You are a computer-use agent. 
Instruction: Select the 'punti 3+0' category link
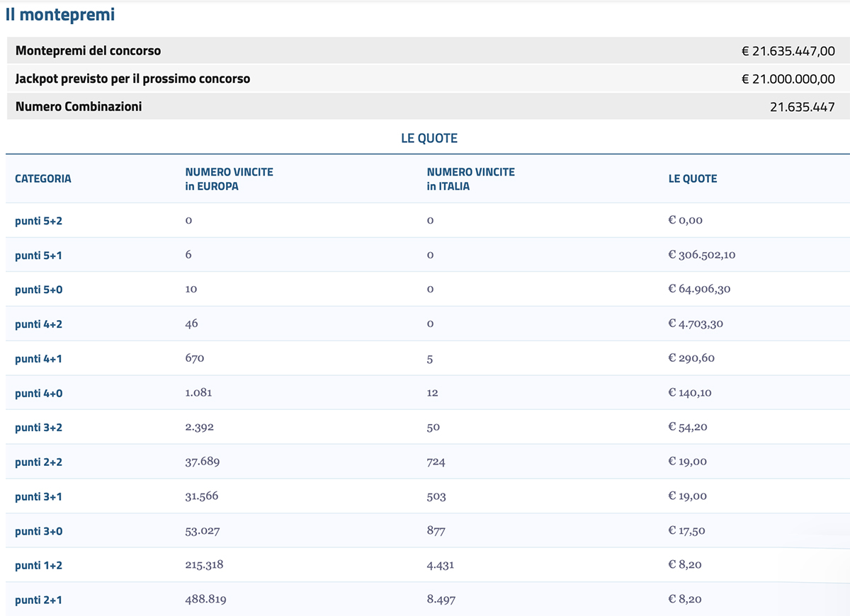[x=38, y=531]
